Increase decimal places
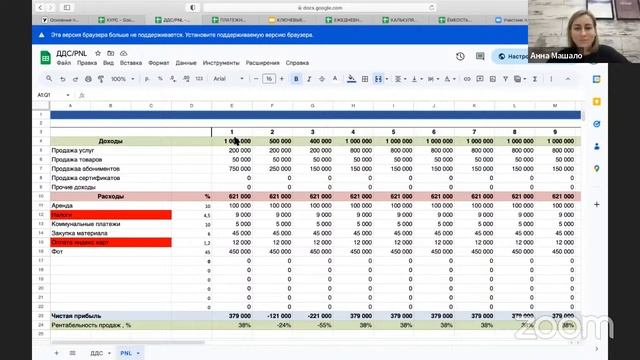640x360 pixels. pyautogui.click(x=186, y=79)
